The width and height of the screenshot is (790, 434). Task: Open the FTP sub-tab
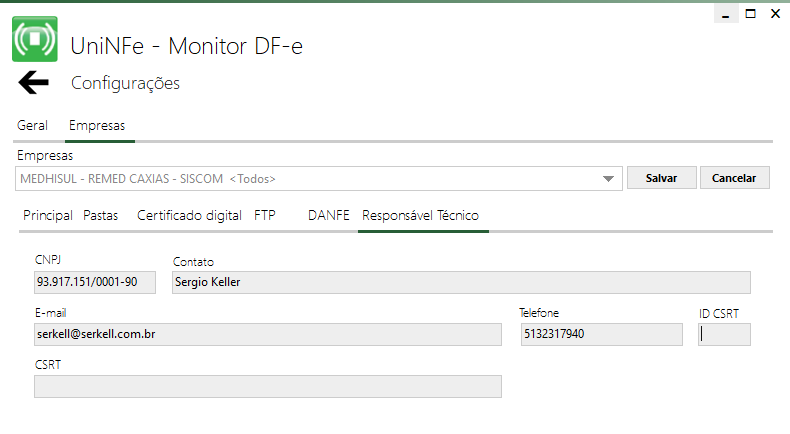tap(265, 216)
